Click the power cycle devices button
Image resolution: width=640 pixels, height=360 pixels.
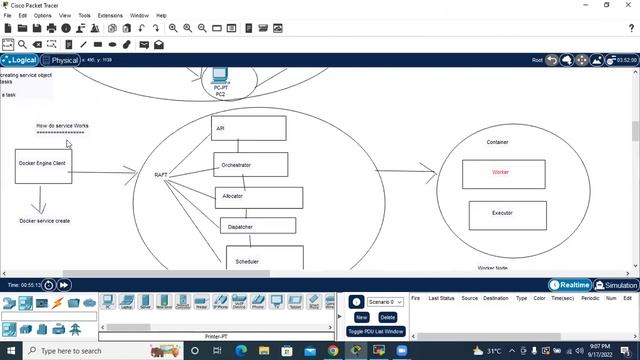tap(49, 285)
